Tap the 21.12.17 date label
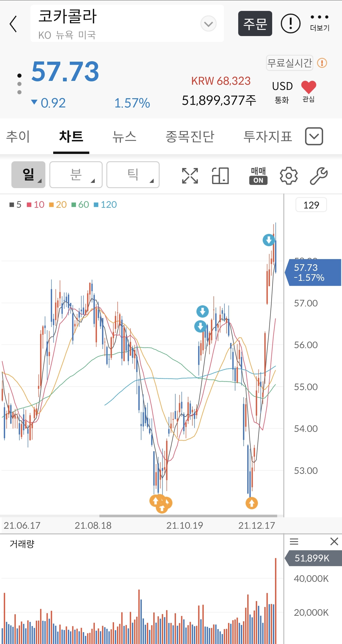The image size is (342, 644). [257, 525]
